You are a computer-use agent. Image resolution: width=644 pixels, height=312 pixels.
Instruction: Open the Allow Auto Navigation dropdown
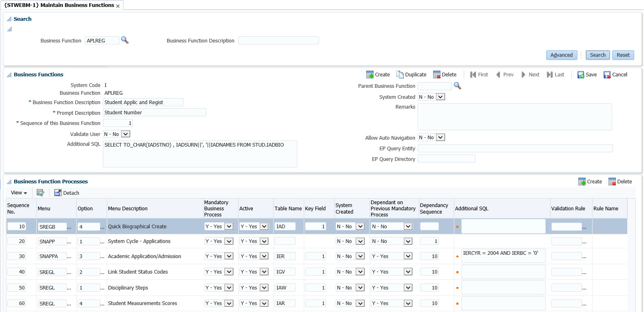click(x=440, y=138)
